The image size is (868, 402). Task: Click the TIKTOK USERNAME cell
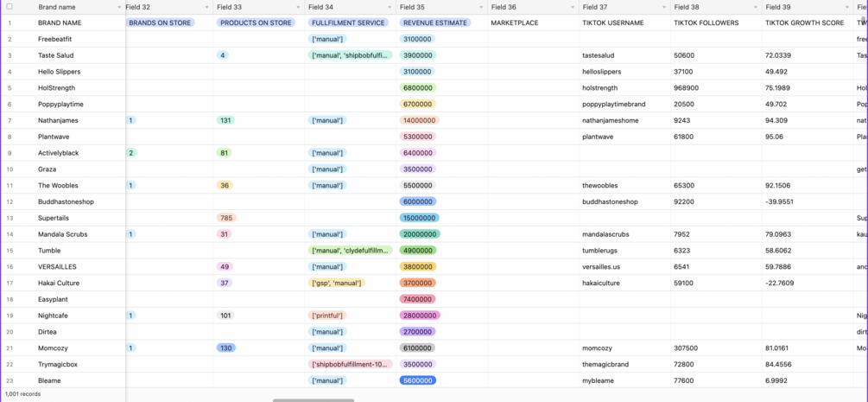pos(625,22)
